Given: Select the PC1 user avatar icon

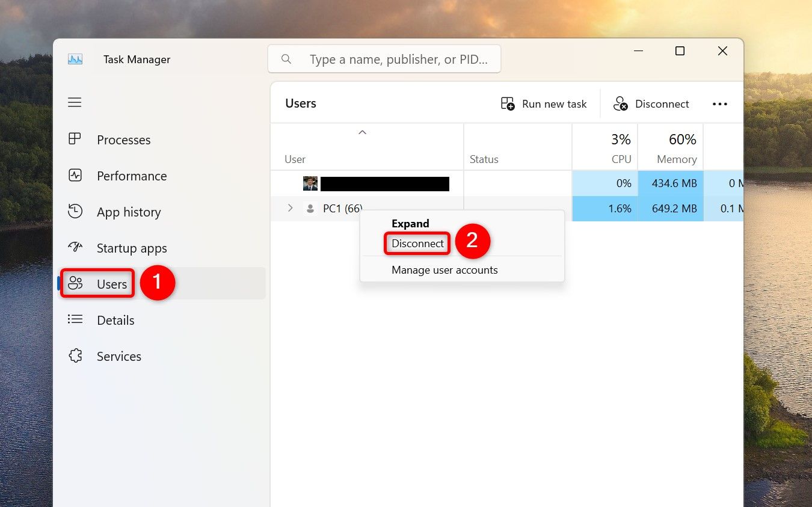Looking at the screenshot, I should pos(310,209).
